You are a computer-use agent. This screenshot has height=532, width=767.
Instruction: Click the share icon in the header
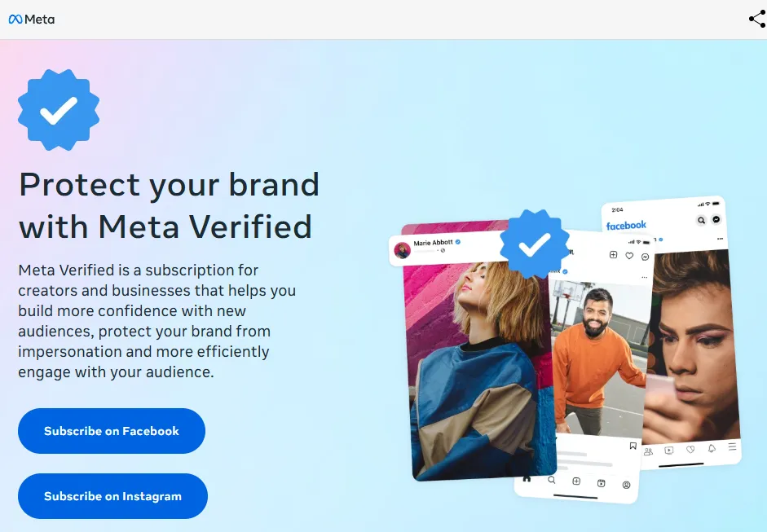pos(756,18)
